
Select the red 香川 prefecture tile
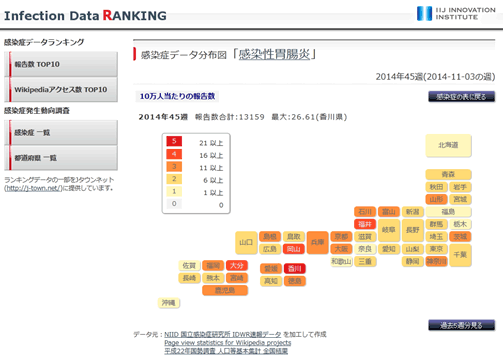[x=295, y=268]
